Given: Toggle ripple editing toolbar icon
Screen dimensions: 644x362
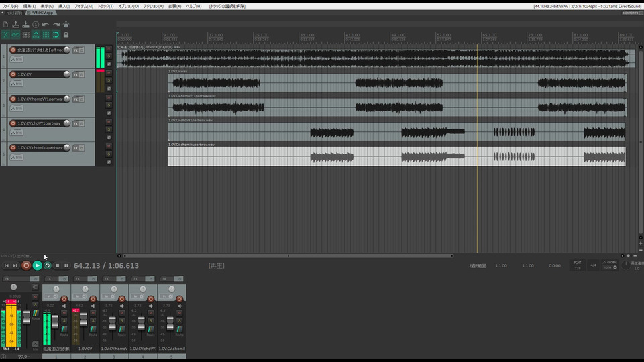Looking at the screenshot, I should 25,35.
